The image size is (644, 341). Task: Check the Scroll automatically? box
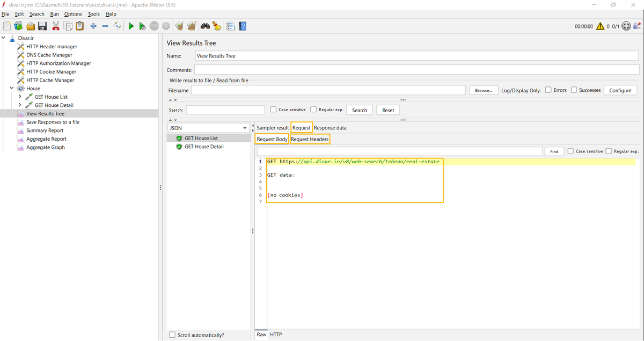(x=172, y=335)
